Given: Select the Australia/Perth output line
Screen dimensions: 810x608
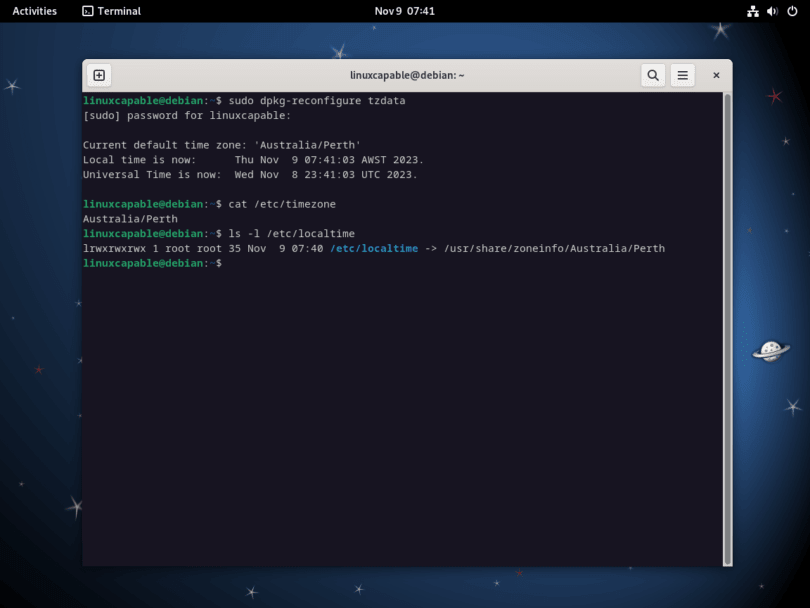Looking at the screenshot, I should (x=129, y=218).
